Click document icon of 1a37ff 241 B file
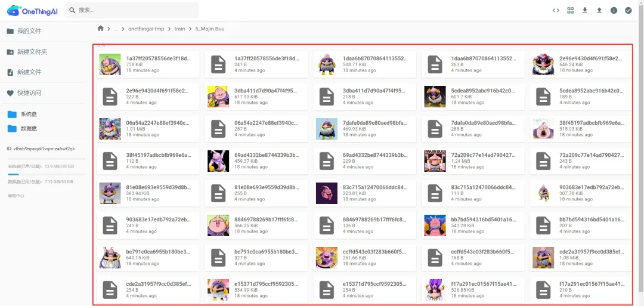644x306 pixels. (x=218, y=64)
